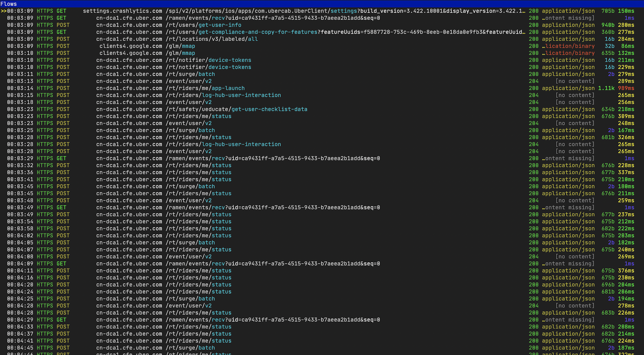Open the /rt/locations/v3/labeled/all flow

point(212,39)
